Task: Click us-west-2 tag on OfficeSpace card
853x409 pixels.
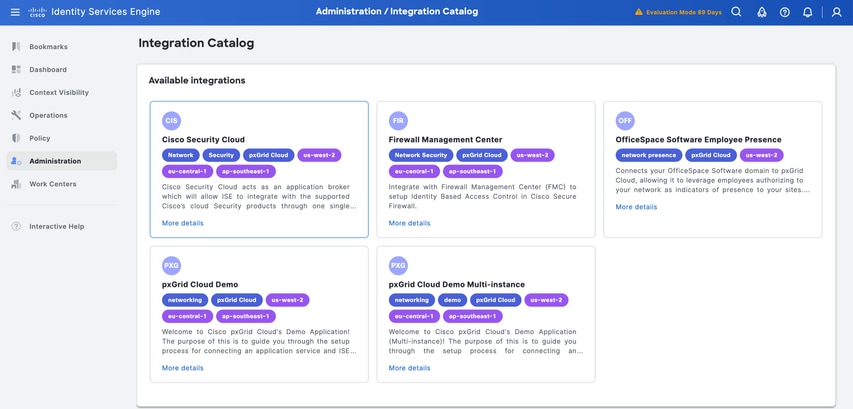Action: (x=762, y=155)
